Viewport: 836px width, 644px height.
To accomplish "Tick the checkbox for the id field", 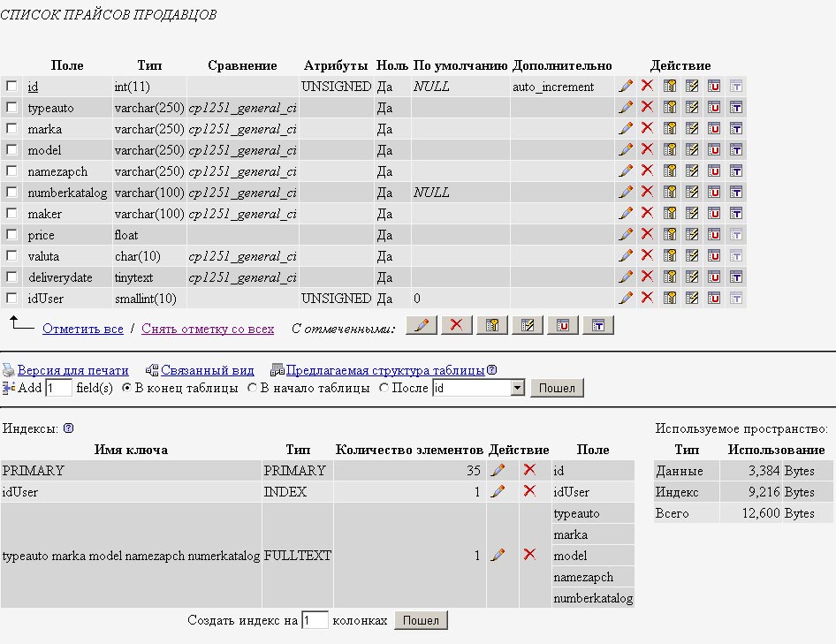I will pos(11,87).
